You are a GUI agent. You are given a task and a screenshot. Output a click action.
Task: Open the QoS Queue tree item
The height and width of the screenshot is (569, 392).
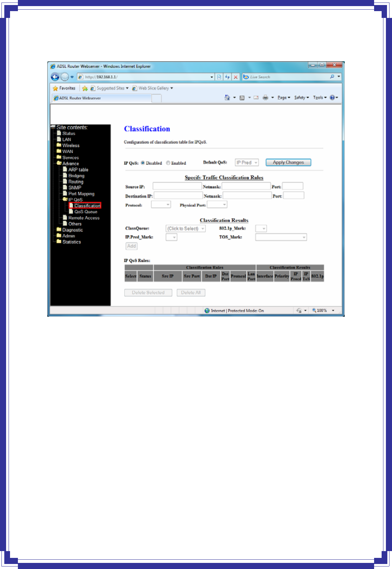click(x=86, y=211)
